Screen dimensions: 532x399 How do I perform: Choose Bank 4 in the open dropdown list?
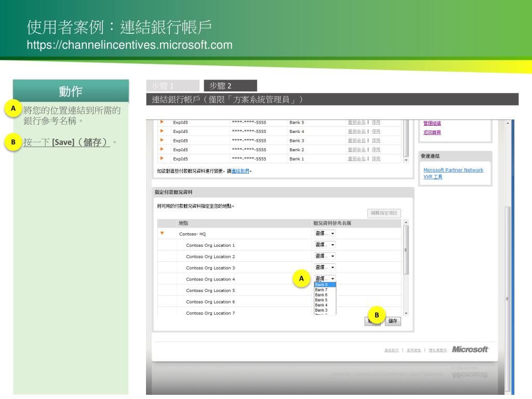tap(325, 305)
